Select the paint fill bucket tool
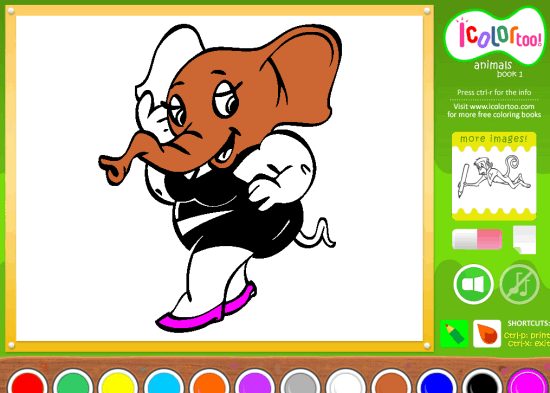Screen dimensions: 550x393 [487, 333]
